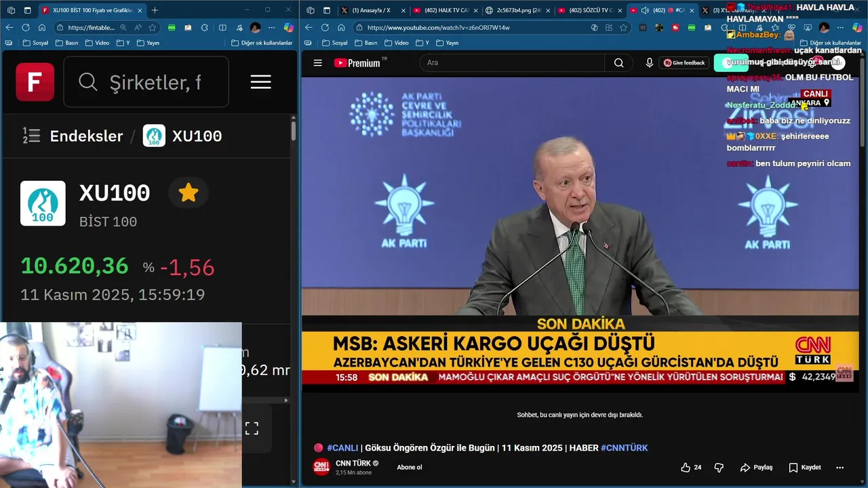Refresh the Fintables page
Screen dimensions: 868x488
(x=26, y=28)
